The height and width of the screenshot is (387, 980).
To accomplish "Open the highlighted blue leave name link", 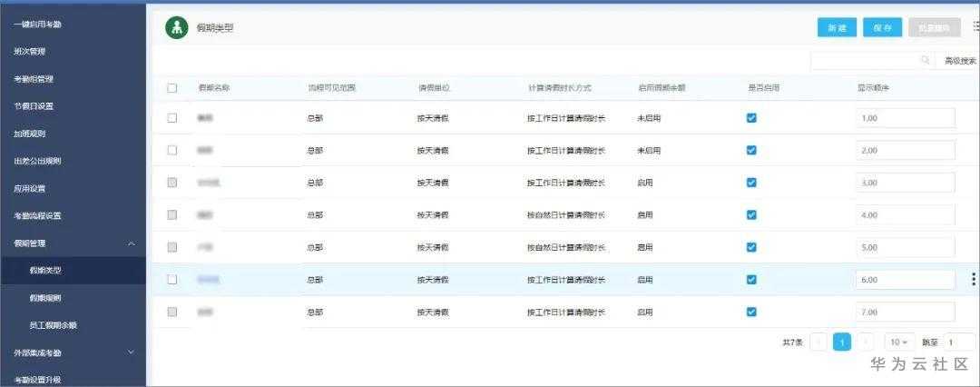I will [208, 280].
